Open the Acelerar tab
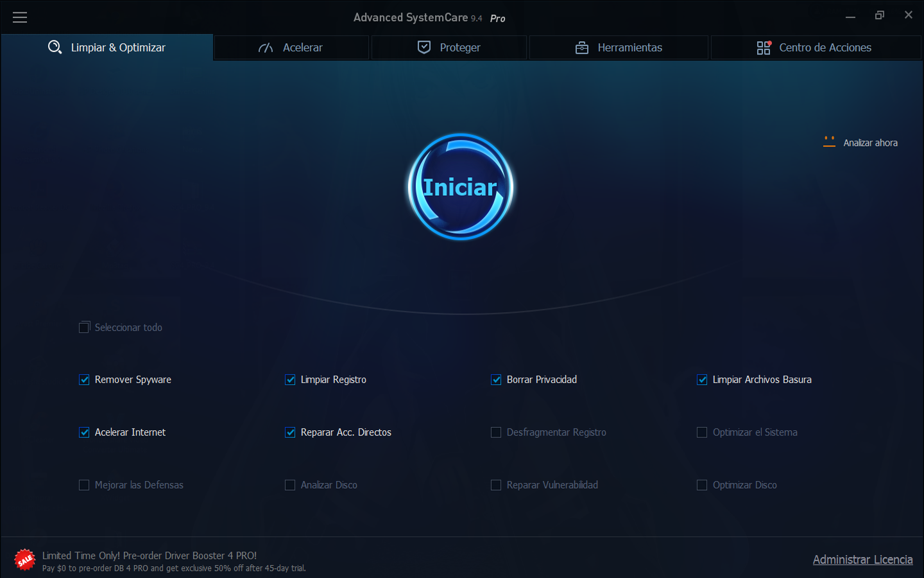This screenshot has height=578, width=924. pos(291,48)
